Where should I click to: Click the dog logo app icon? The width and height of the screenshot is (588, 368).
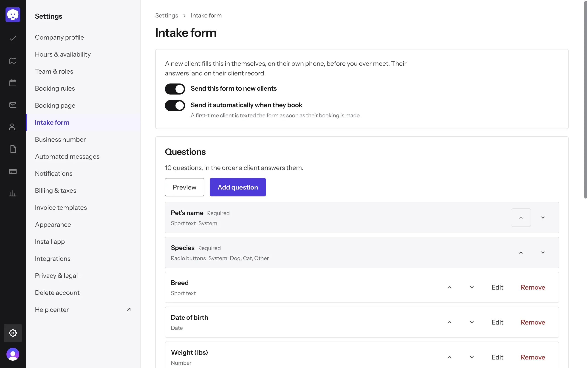[13, 14]
